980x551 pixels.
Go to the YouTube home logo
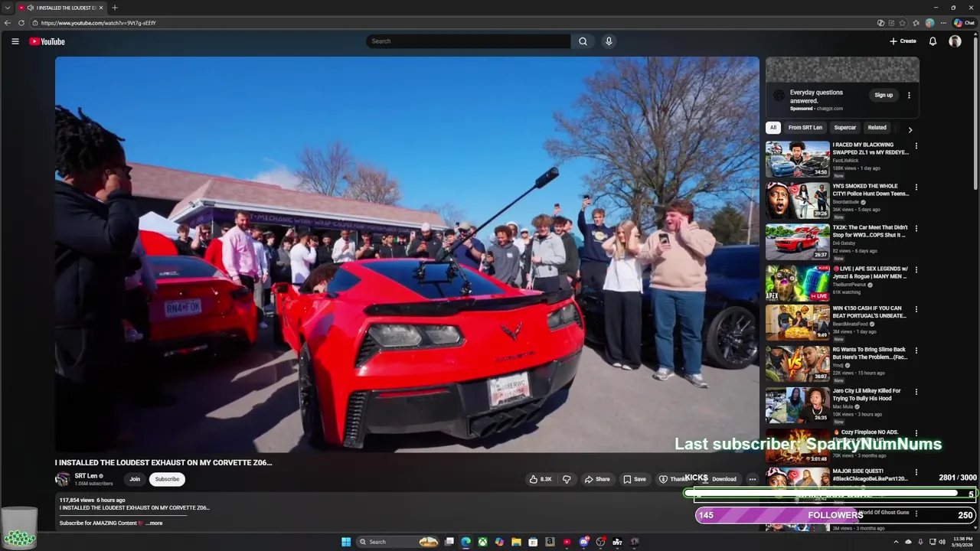pos(47,41)
